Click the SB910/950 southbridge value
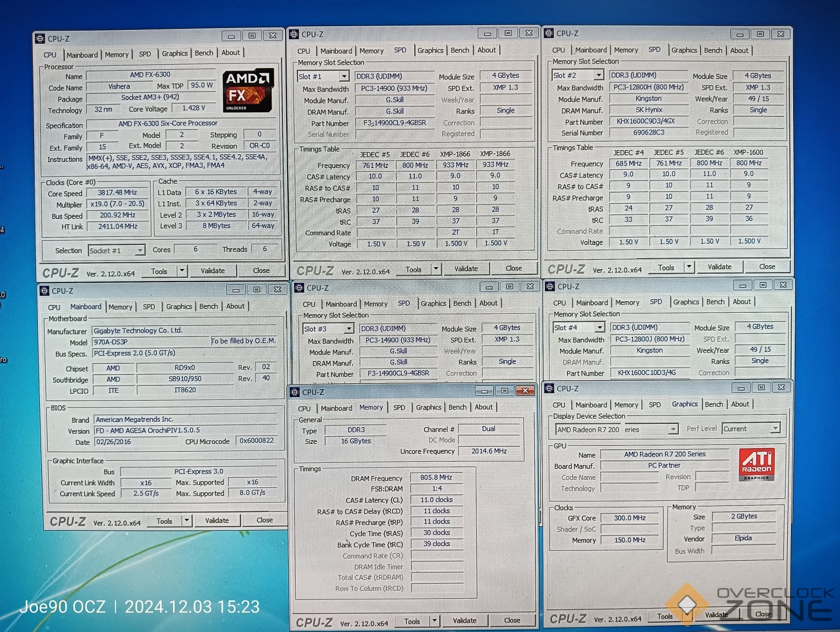 [185, 379]
